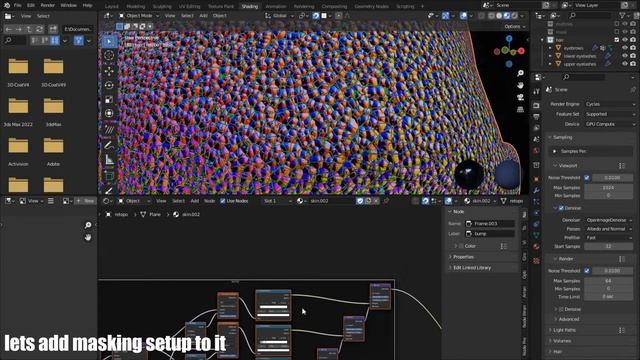
Task: Hide eyebrows object with eye icon
Action: tap(624, 48)
